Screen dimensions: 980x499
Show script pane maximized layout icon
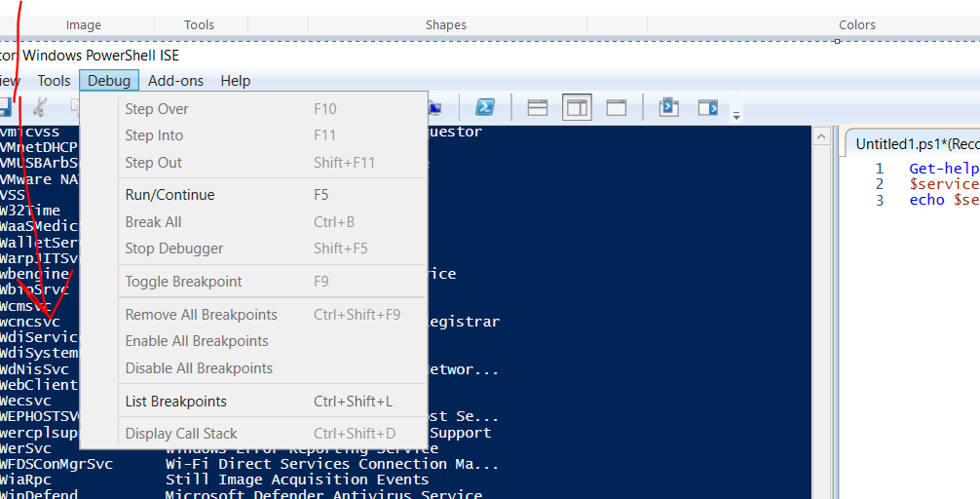coord(617,107)
